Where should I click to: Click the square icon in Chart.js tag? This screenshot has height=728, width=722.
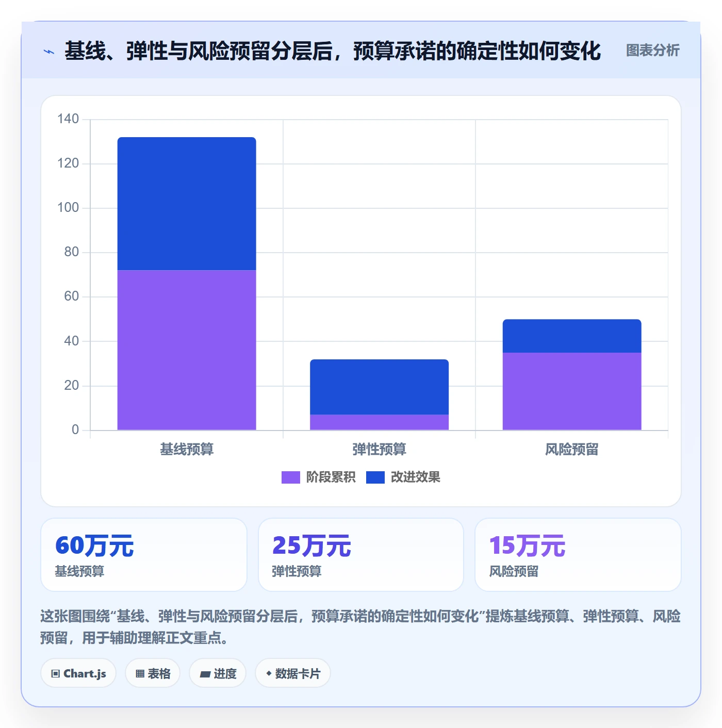(55, 674)
